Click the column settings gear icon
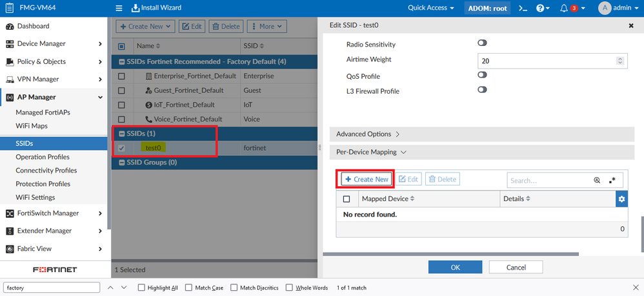 point(621,199)
